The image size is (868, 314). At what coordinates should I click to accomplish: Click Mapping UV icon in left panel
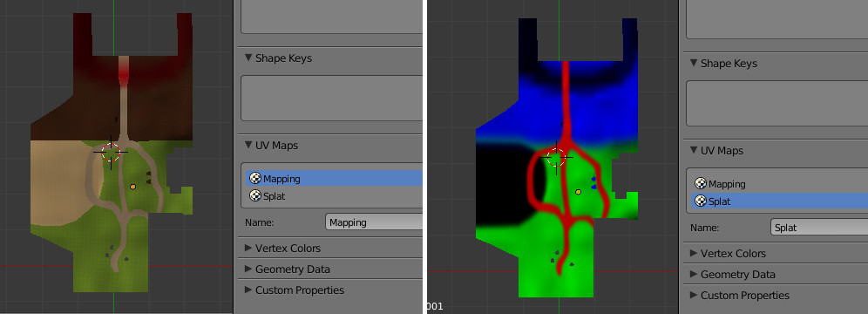click(x=255, y=178)
